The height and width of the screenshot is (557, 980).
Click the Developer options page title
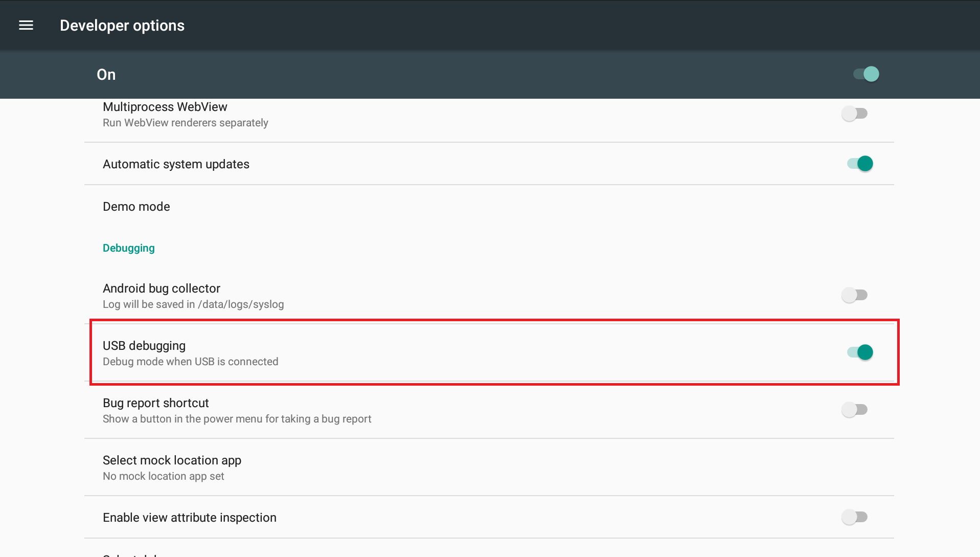coord(122,26)
